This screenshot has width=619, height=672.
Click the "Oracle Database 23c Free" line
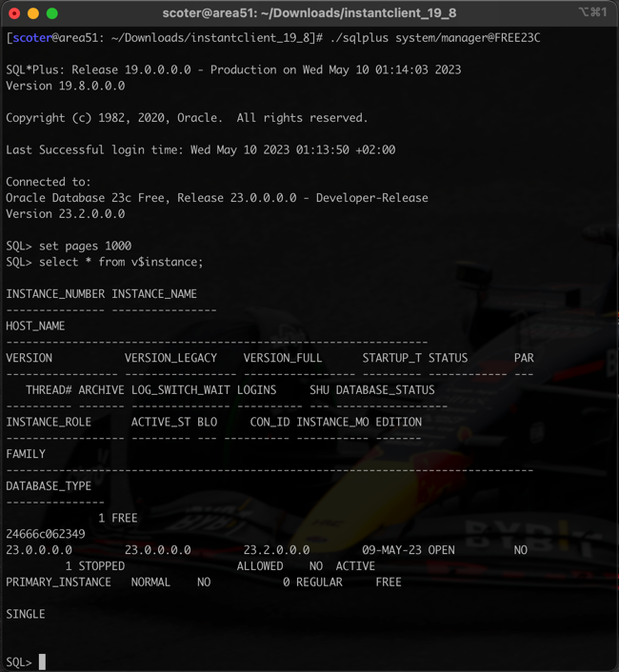(x=217, y=198)
